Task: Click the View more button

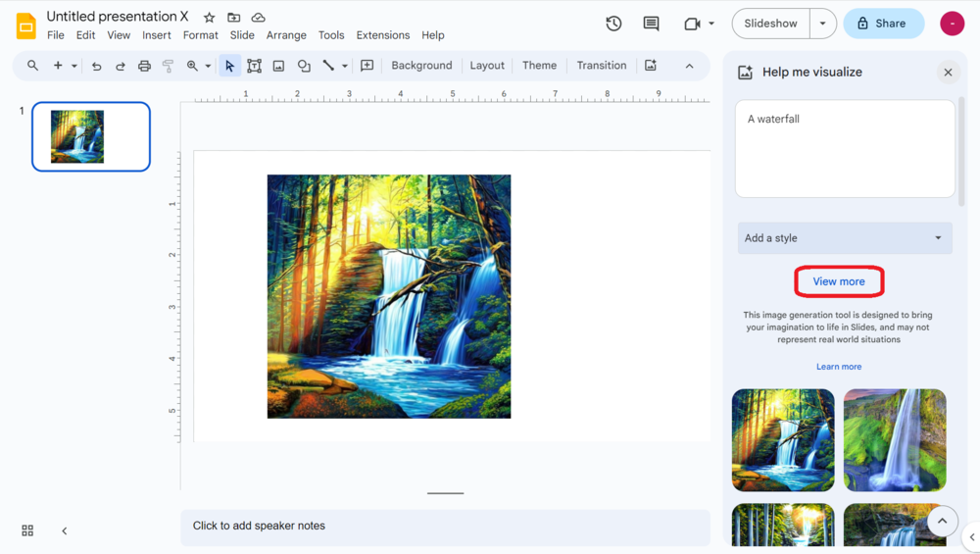Action: click(x=839, y=281)
